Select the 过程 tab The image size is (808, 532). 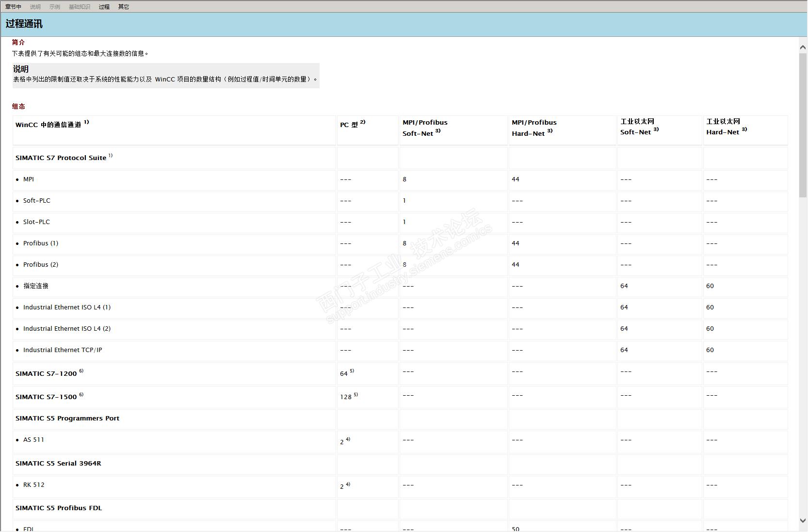(104, 7)
